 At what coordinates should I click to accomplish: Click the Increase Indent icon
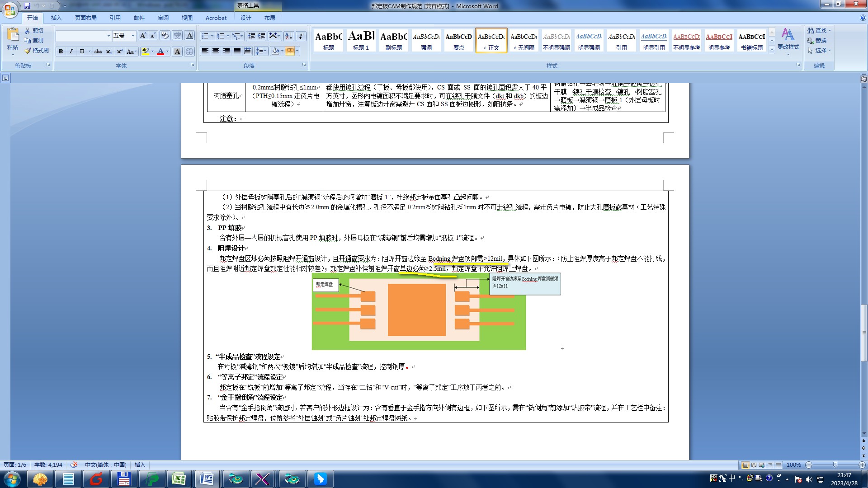tap(262, 36)
